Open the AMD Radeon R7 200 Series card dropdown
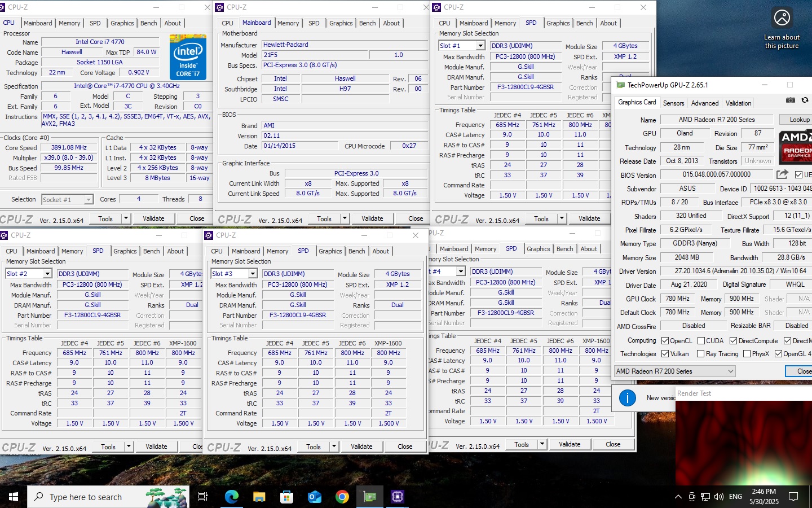812x508 pixels. pos(675,371)
